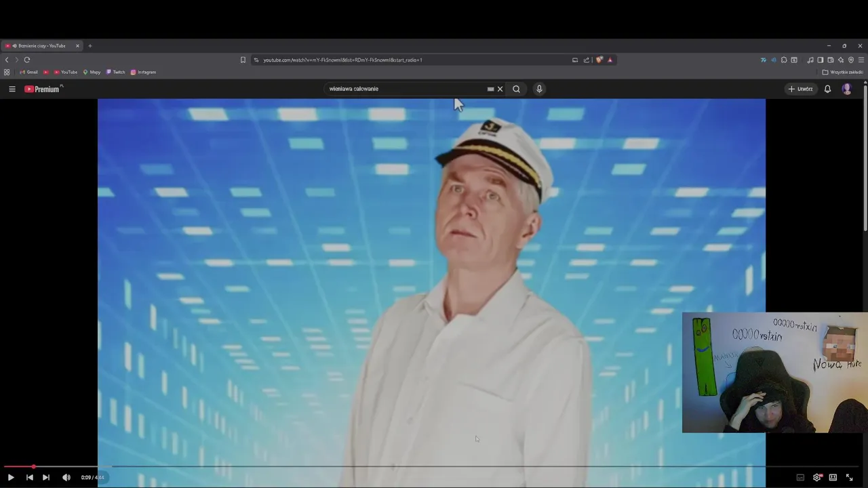Click the webcam overlay thumbnail
Viewport: 868px width, 488px height.
coord(774,372)
